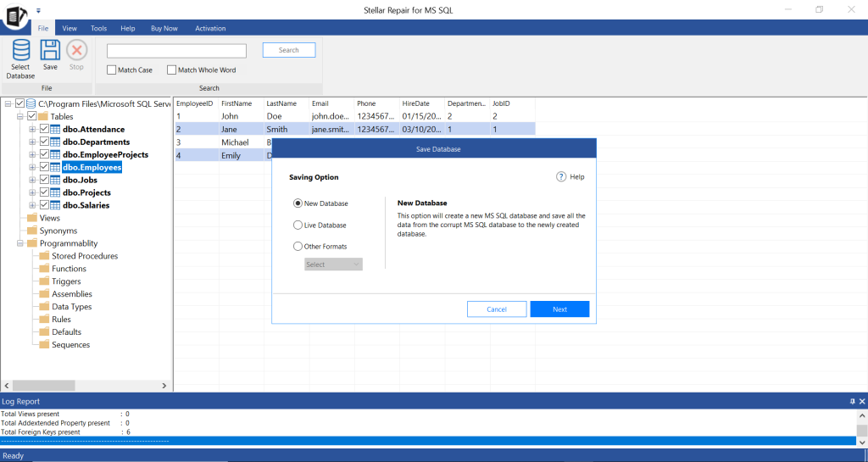Choose the Live Database radio option
The height and width of the screenshot is (462, 868).
tap(298, 225)
